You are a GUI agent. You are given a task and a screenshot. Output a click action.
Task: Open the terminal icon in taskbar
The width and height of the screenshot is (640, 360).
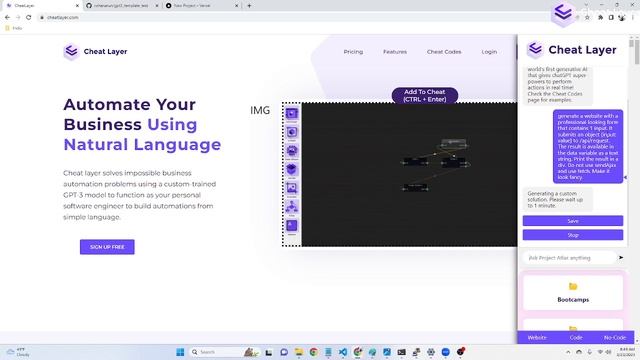[402, 352]
